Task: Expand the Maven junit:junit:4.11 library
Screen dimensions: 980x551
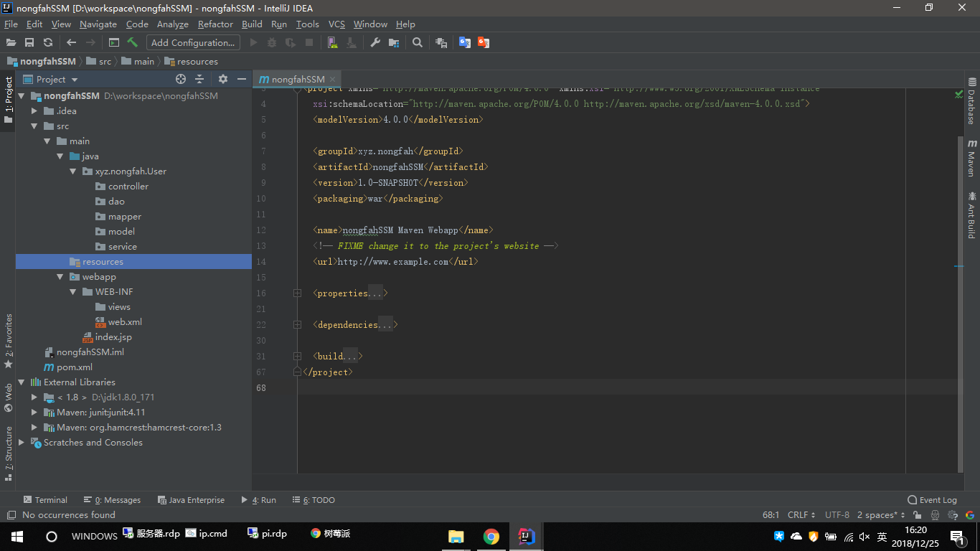Action: 34,413
